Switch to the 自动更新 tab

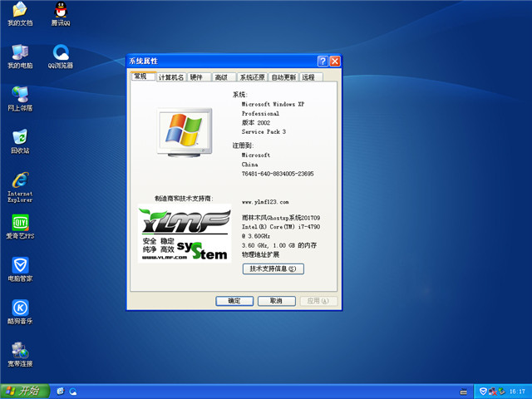pos(283,77)
